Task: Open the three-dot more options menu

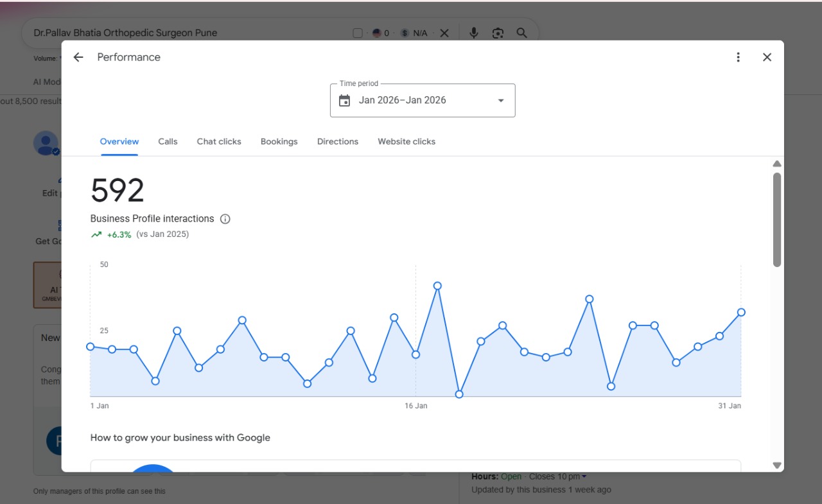Action: tap(738, 57)
